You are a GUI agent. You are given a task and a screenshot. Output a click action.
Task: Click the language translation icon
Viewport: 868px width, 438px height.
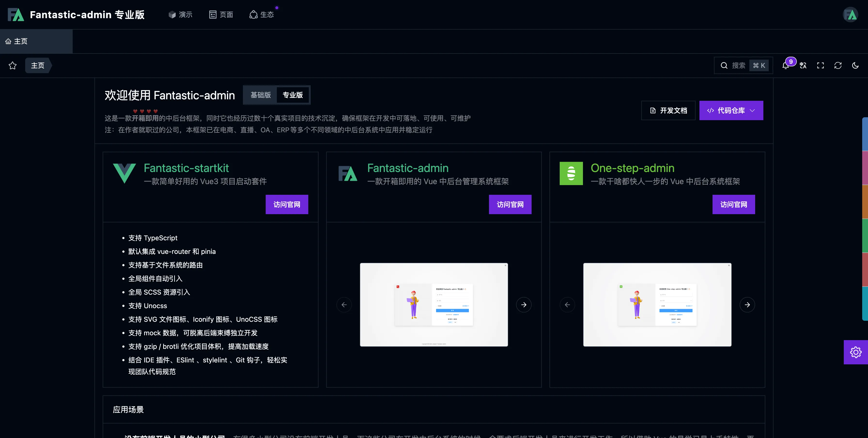pyautogui.click(x=803, y=66)
